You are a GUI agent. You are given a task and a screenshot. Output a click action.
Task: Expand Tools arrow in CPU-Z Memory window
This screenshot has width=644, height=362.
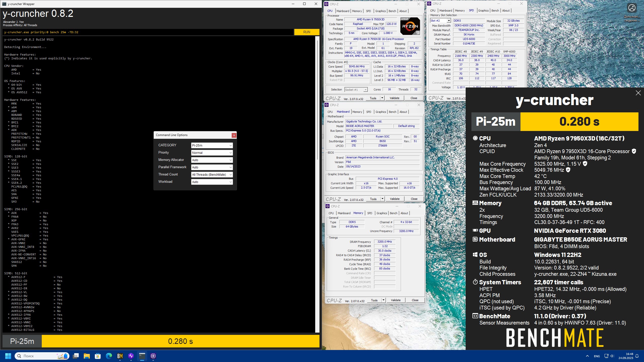pyautogui.click(x=383, y=300)
